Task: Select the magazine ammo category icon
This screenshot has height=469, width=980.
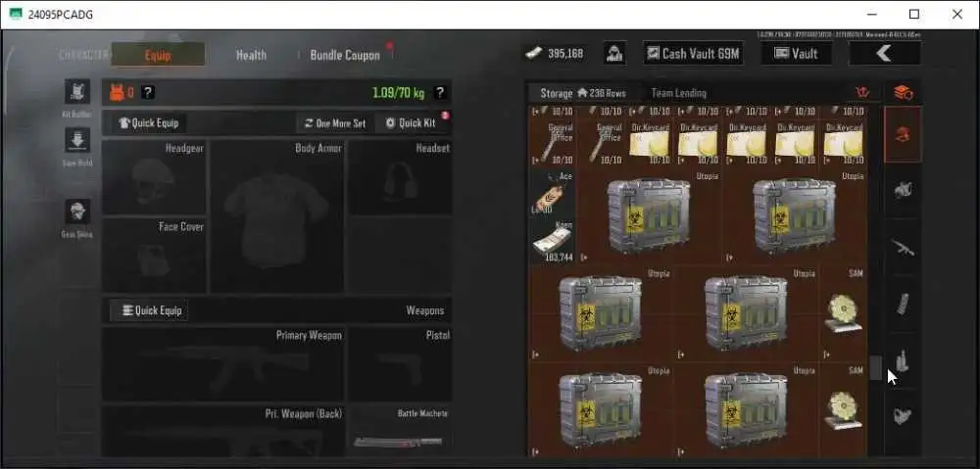Action: 903,305
